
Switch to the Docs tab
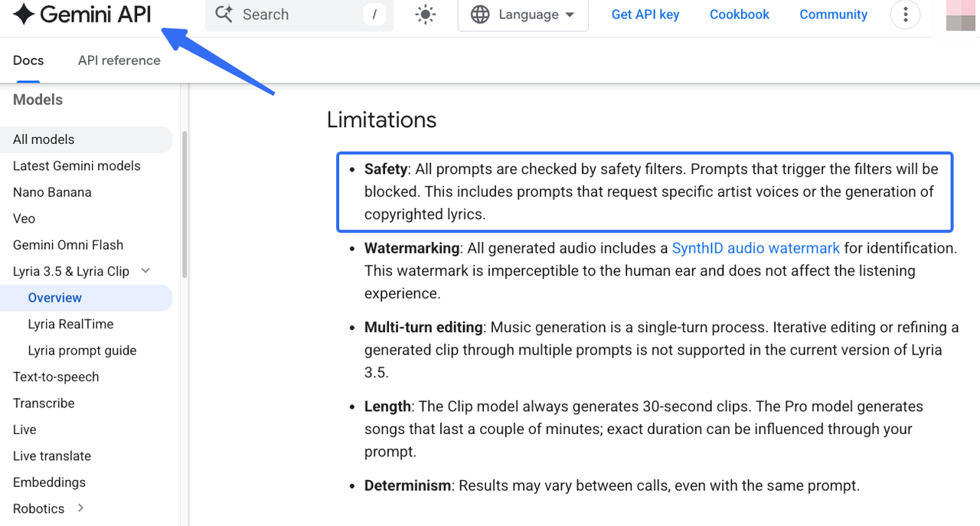(x=28, y=60)
